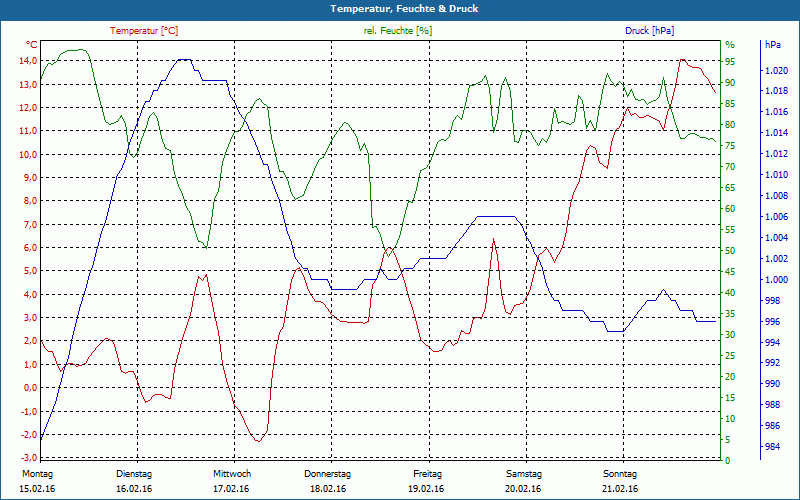
Task: Click the '°C' axis unit label
Action: coord(31,44)
